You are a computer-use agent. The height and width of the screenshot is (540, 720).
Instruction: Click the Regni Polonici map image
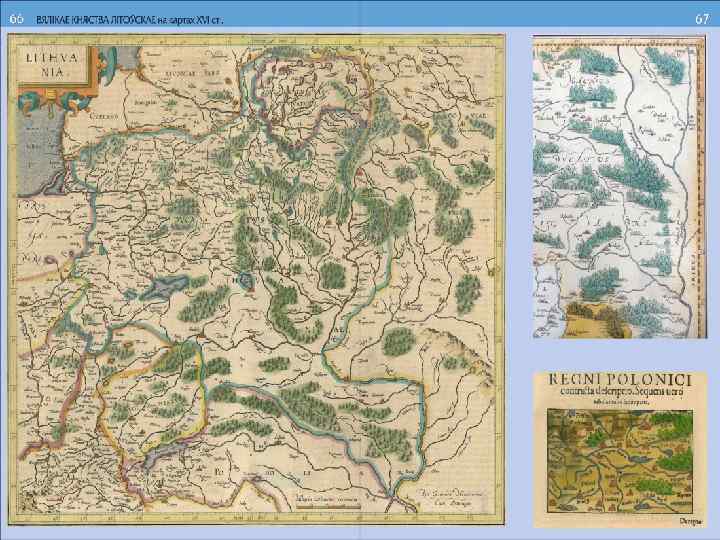point(620,450)
